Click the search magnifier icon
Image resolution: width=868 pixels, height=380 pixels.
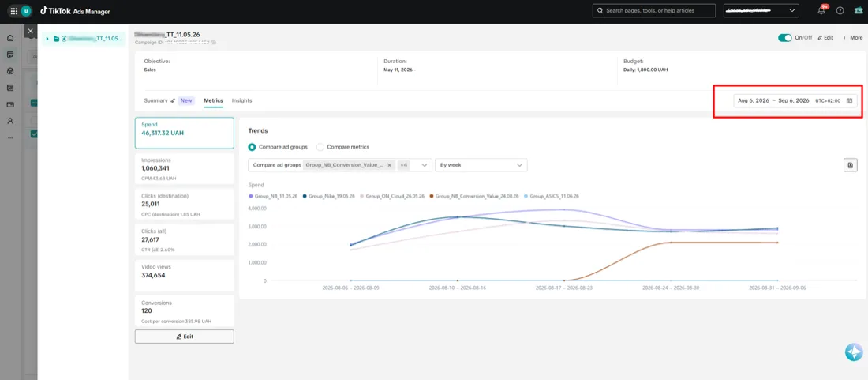click(600, 10)
